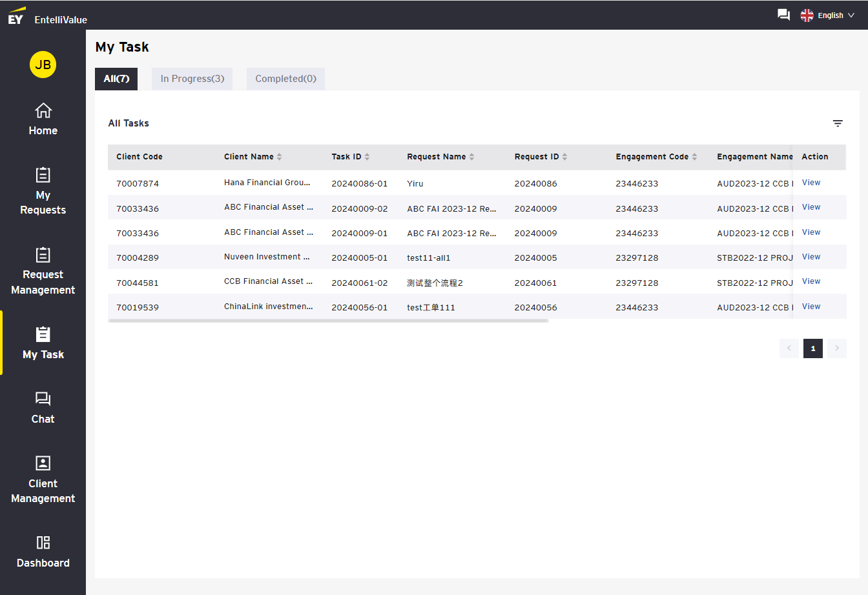This screenshot has width=868, height=595.
Task: Sort by Request Name column
Action: point(471,157)
